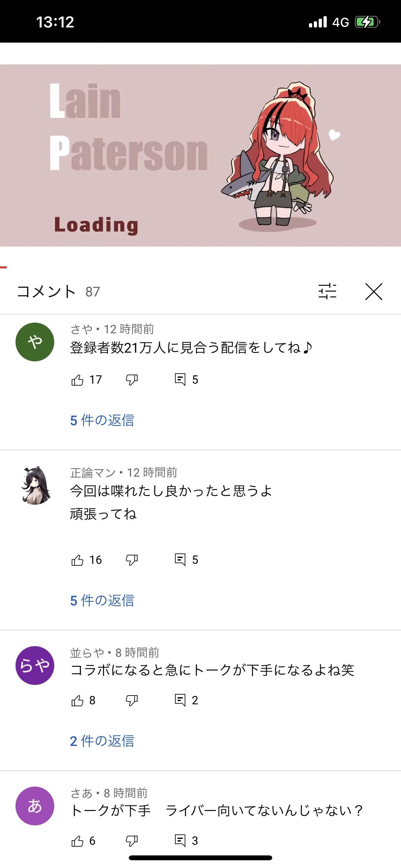The image size is (401, 868).
Task: Tap 正論マン's profile avatar
Action: pos(35,485)
